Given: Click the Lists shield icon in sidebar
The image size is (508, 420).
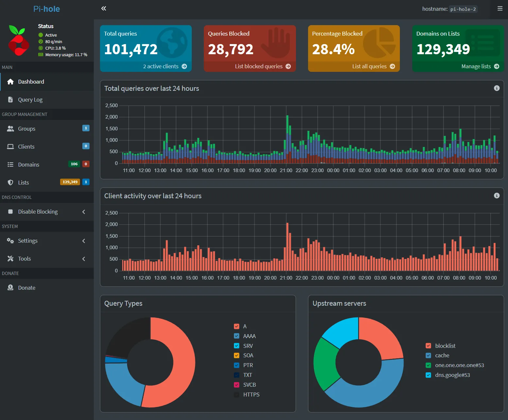Looking at the screenshot, I should 10,183.
